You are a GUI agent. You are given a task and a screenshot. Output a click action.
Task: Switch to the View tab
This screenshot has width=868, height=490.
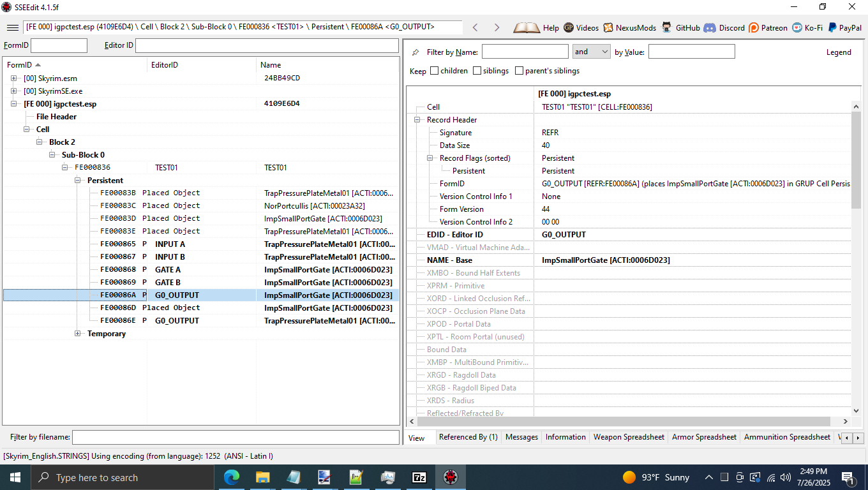[x=417, y=438]
